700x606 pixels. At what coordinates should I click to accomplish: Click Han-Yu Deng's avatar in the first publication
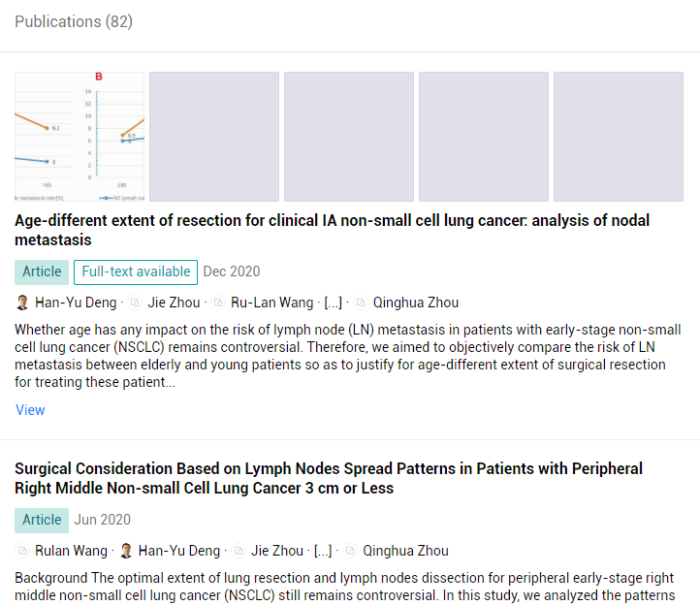[23, 303]
